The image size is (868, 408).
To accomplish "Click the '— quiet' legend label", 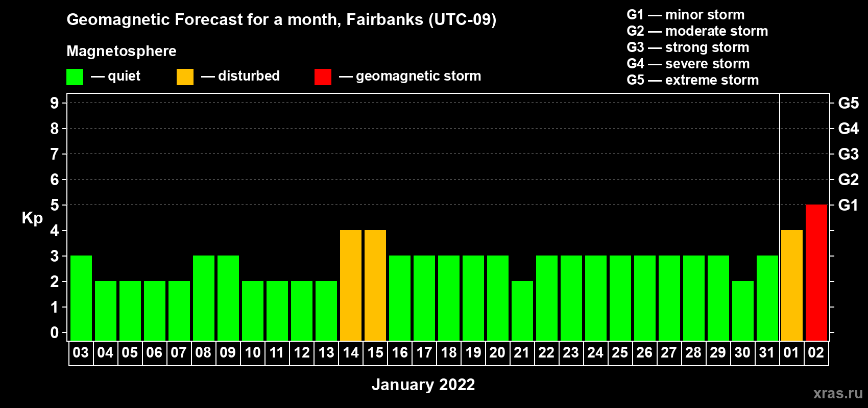I will point(115,76).
